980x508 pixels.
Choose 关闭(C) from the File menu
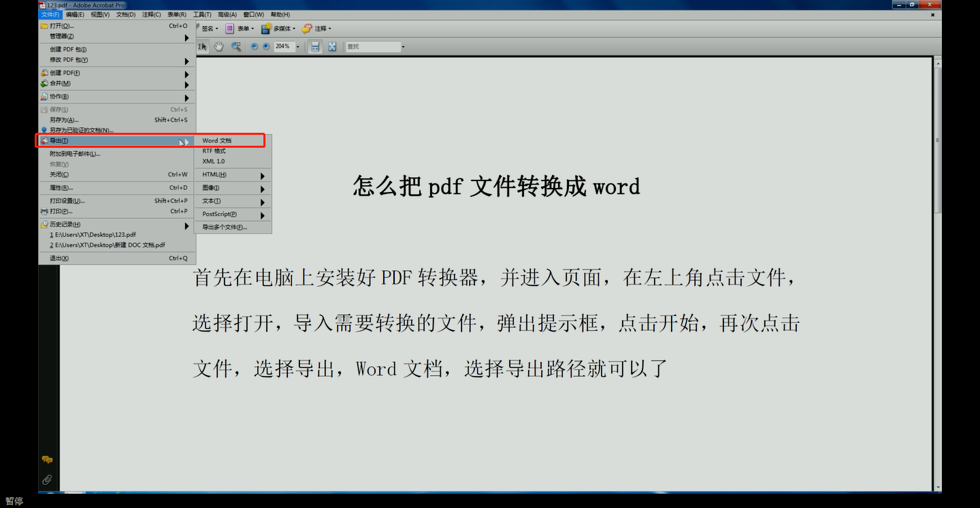click(117, 174)
